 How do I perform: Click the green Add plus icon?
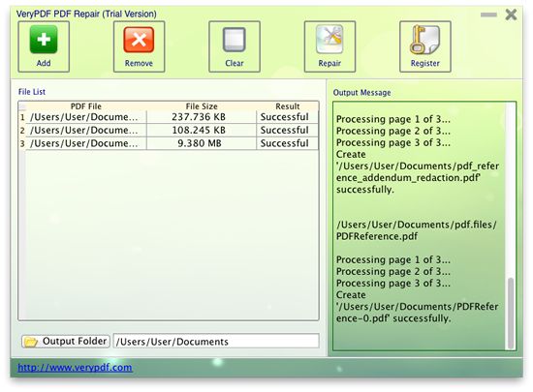coord(44,40)
